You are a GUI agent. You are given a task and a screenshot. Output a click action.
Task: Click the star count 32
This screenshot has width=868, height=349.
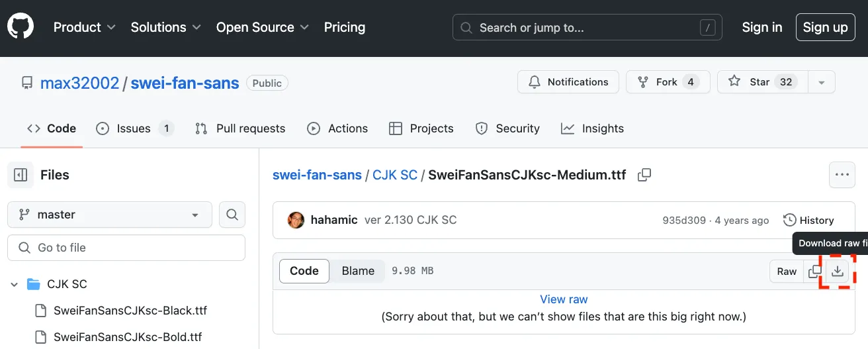786,82
